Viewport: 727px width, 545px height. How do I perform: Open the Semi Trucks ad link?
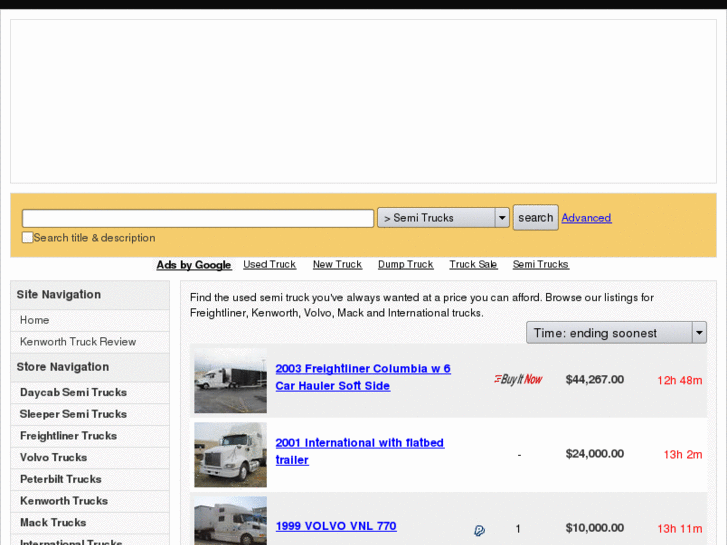[541, 264]
